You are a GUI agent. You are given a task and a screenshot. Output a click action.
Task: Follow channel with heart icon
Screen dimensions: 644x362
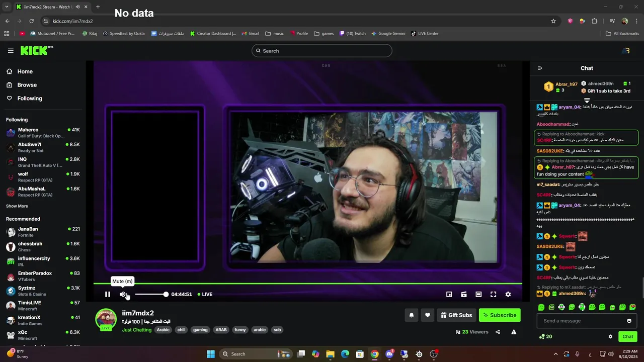pyautogui.click(x=428, y=315)
